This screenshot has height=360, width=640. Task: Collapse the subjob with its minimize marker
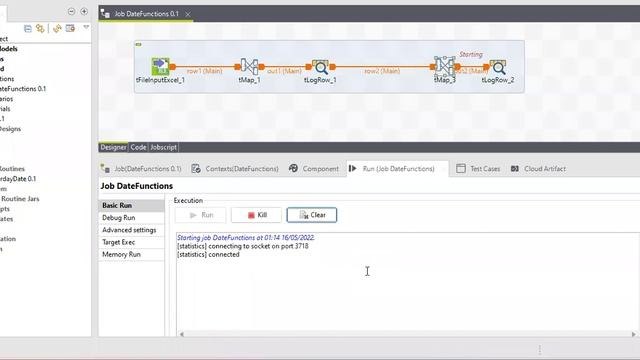coord(139,44)
